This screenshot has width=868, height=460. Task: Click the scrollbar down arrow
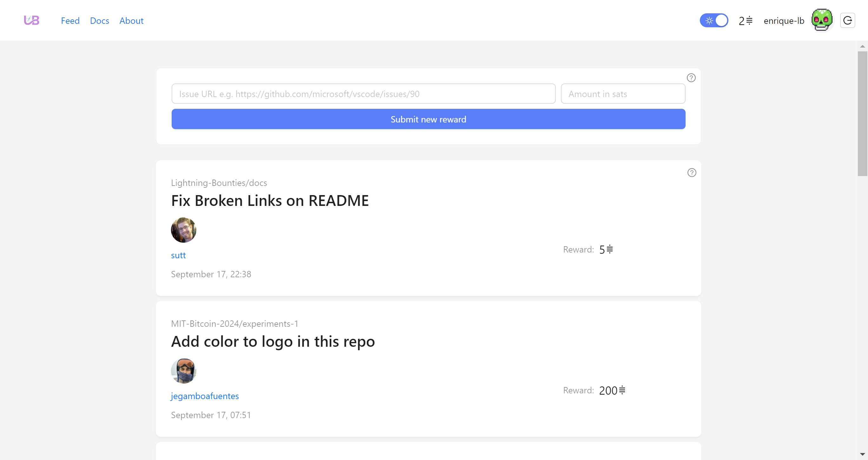pos(862,454)
